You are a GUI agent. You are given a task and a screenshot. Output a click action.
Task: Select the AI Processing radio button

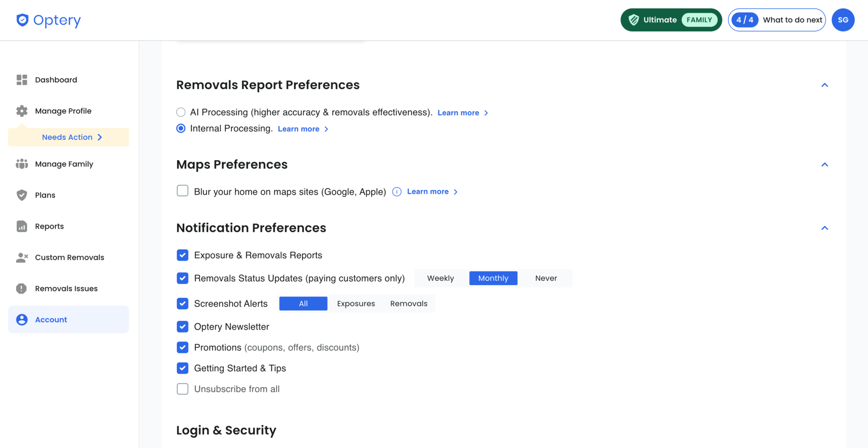click(181, 112)
